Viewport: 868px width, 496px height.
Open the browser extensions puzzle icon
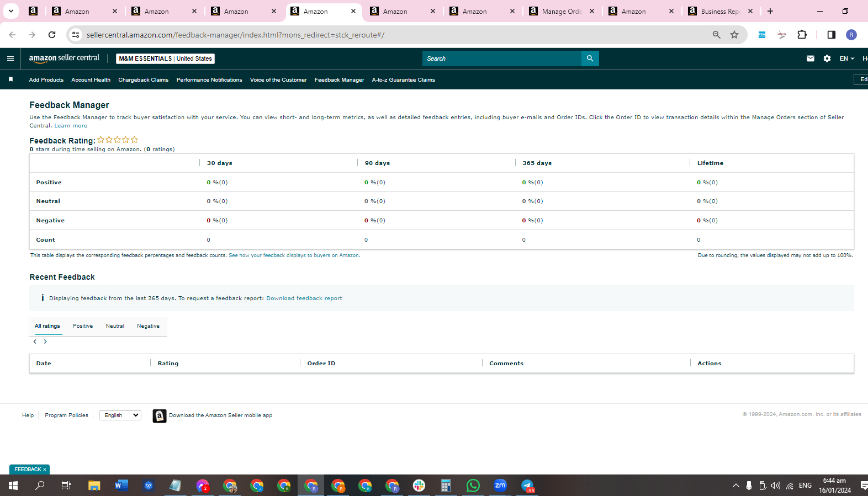coord(802,35)
